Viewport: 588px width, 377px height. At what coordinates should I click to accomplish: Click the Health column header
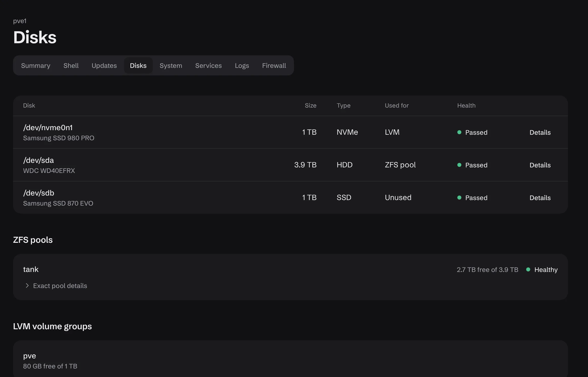(466, 106)
